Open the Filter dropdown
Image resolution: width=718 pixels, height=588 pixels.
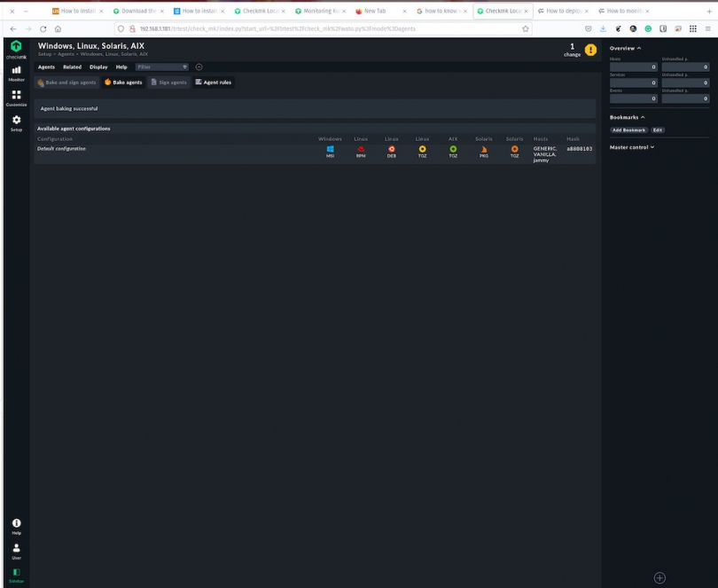[160, 67]
